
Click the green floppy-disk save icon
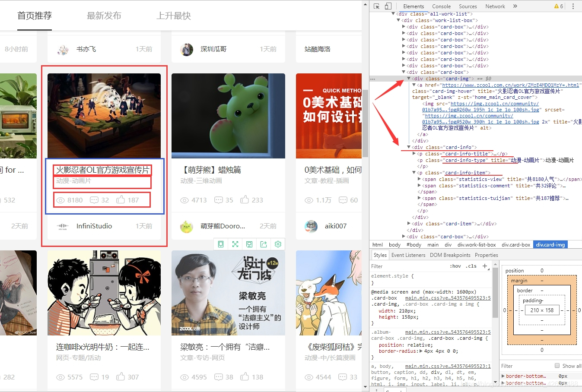pos(249,244)
